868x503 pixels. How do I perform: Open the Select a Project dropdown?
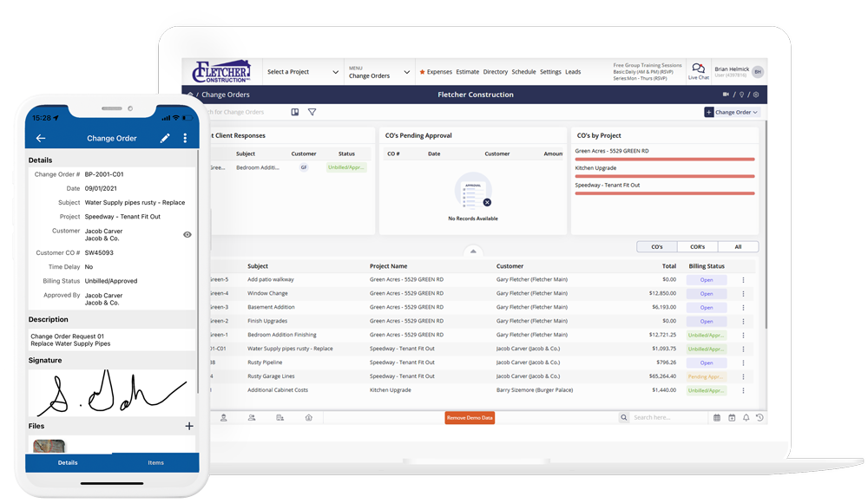coord(303,72)
